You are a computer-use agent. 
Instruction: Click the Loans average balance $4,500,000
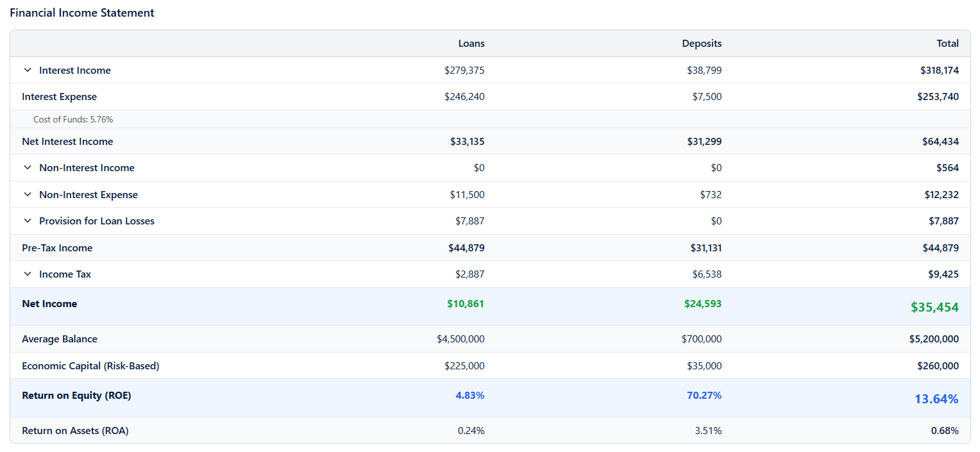[460, 339]
